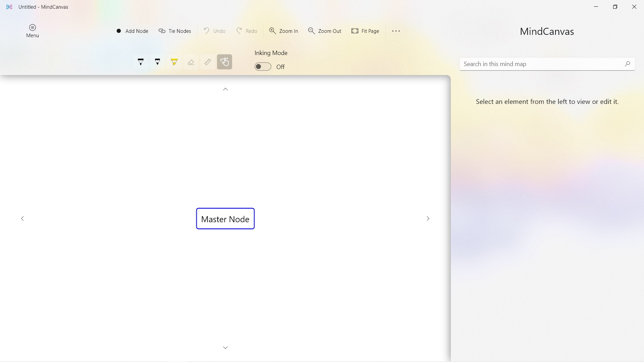Click the mind map search field
644x362 pixels.
pyautogui.click(x=542, y=64)
